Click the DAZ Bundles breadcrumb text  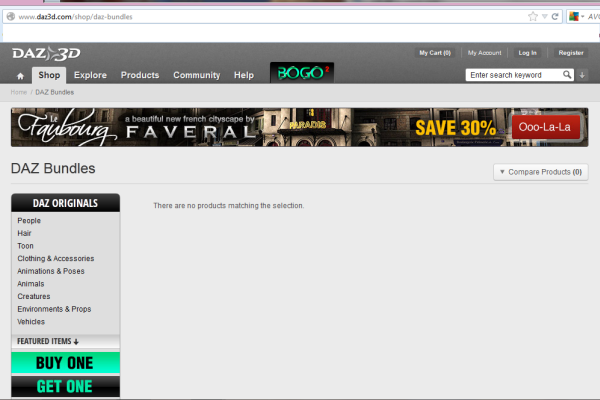click(x=55, y=92)
